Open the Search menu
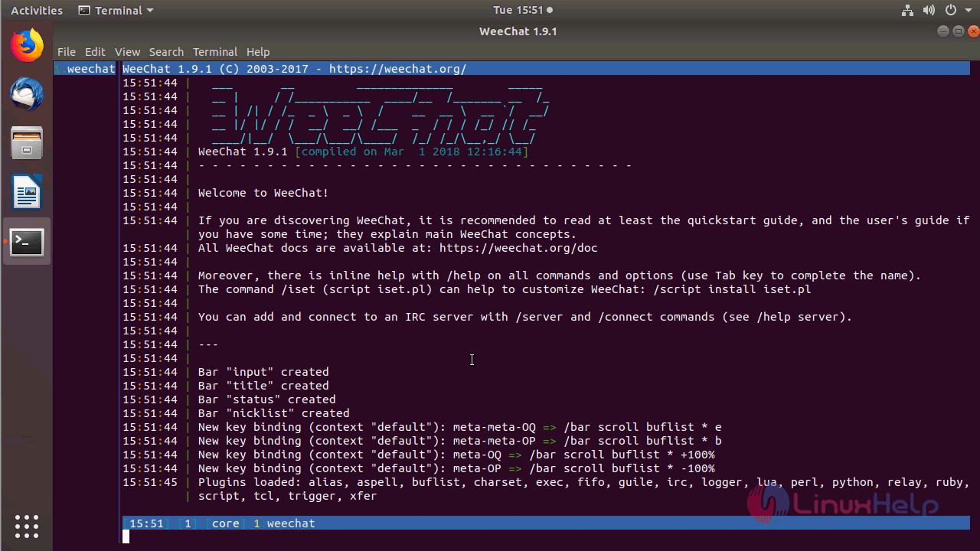Image resolution: width=980 pixels, height=551 pixels. [166, 52]
